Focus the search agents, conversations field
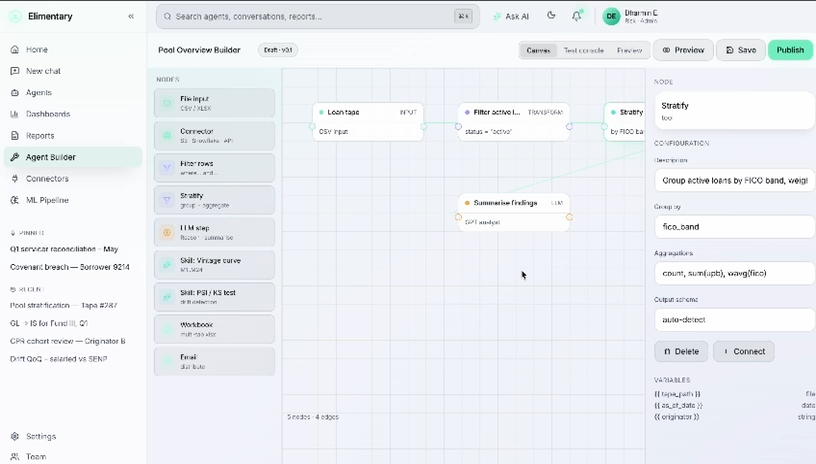 point(317,16)
